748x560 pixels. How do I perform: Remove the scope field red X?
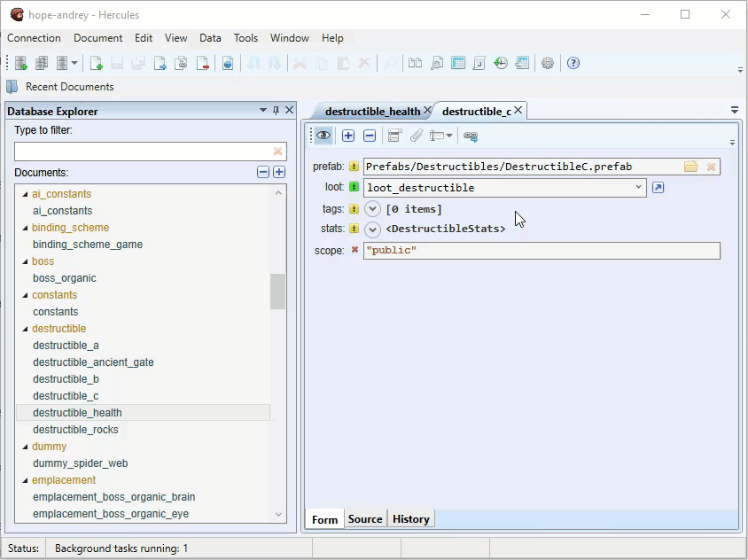click(x=355, y=250)
